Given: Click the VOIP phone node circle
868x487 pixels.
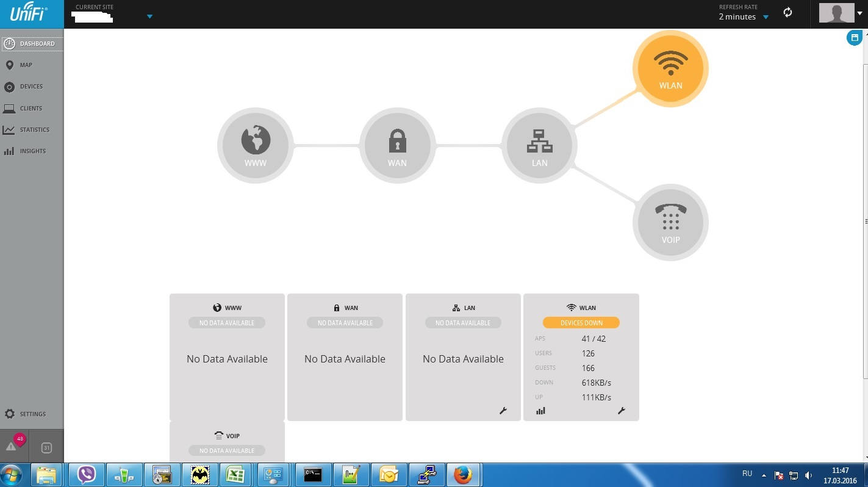Looking at the screenshot, I should [670, 223].
